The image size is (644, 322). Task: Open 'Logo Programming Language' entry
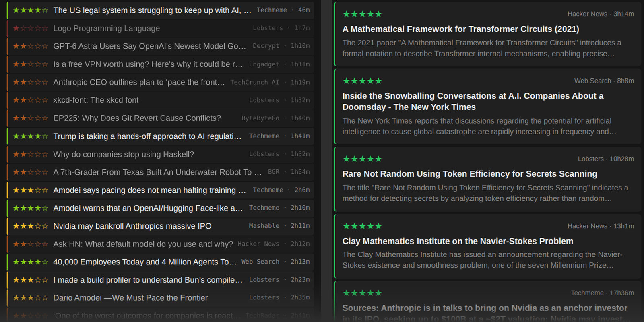[x=106, y=28]
